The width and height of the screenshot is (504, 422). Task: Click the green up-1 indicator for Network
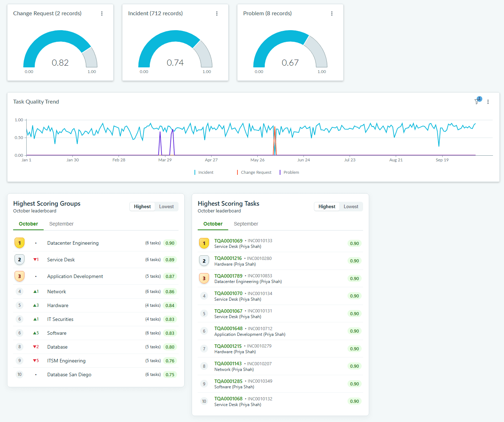36,291
